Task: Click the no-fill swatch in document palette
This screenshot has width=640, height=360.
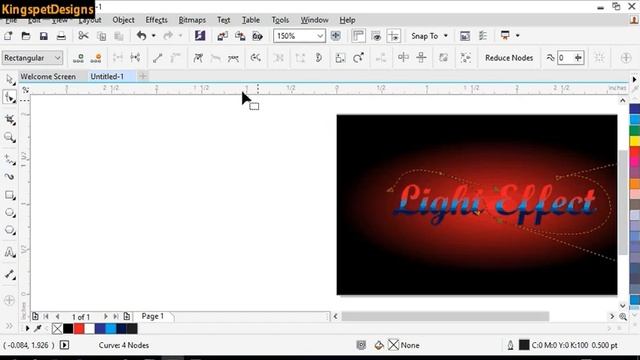Action: coord(58,329)
